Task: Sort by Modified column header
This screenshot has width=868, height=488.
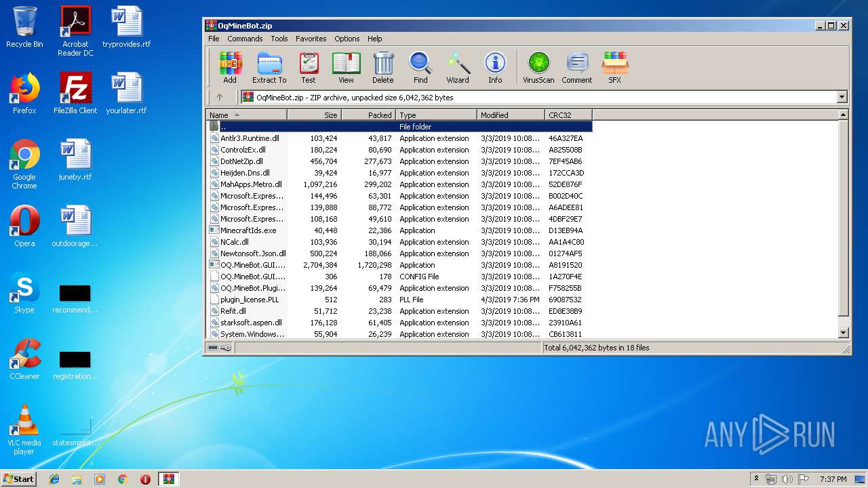Action: pos(511,115)
